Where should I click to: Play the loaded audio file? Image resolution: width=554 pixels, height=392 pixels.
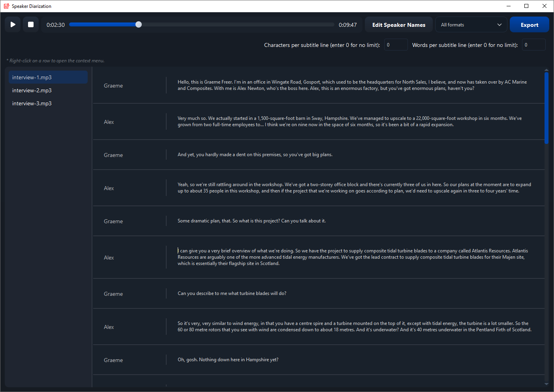pyautogui.click(x=13, y=24)
